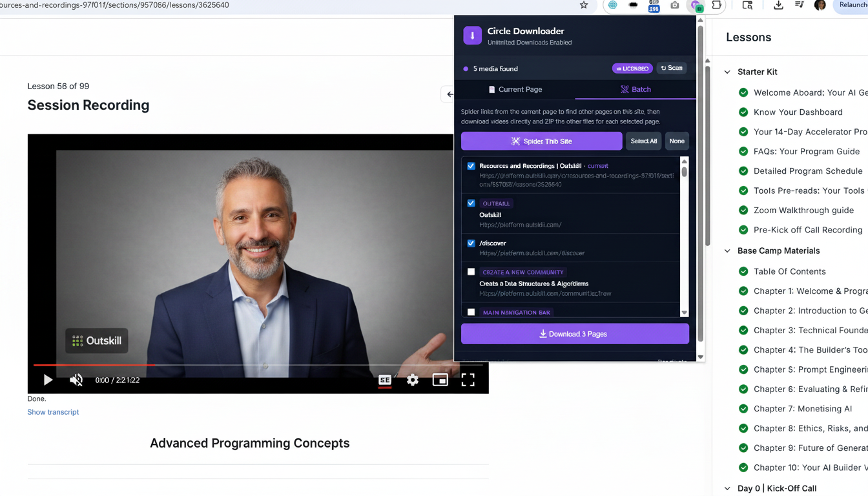
Task: Uncheck the Resources and Recordings current page checkbox
Action: point(471,166)
